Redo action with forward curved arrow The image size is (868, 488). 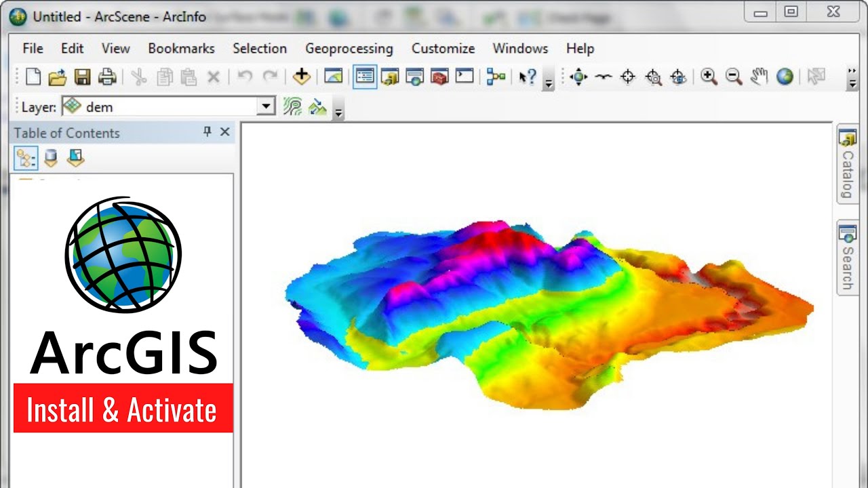click(x=270, y=77)
